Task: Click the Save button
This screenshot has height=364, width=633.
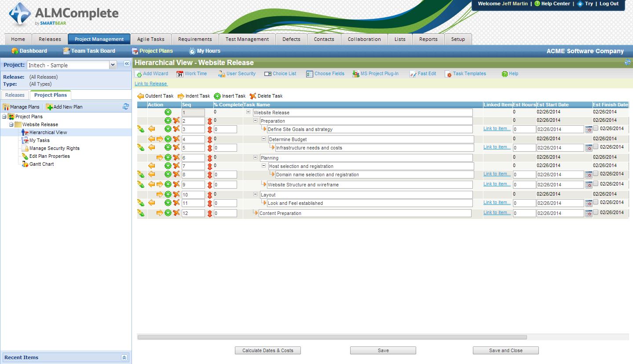Action: [383, 350]
